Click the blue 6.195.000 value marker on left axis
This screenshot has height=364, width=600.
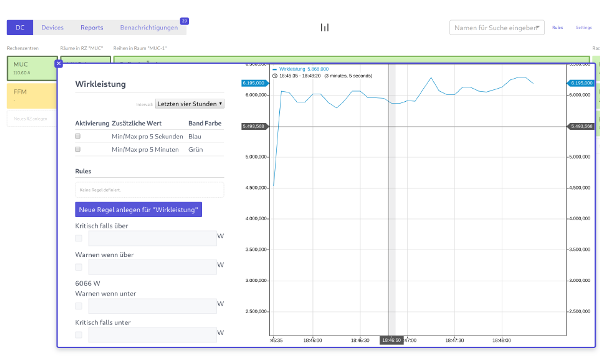254,83
